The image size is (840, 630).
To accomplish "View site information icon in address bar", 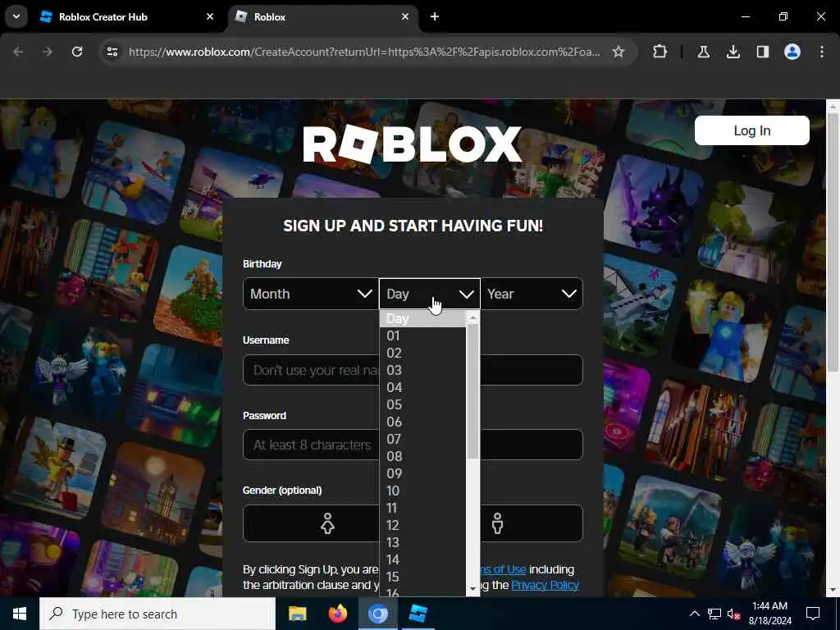I will (x=112, y=52).
